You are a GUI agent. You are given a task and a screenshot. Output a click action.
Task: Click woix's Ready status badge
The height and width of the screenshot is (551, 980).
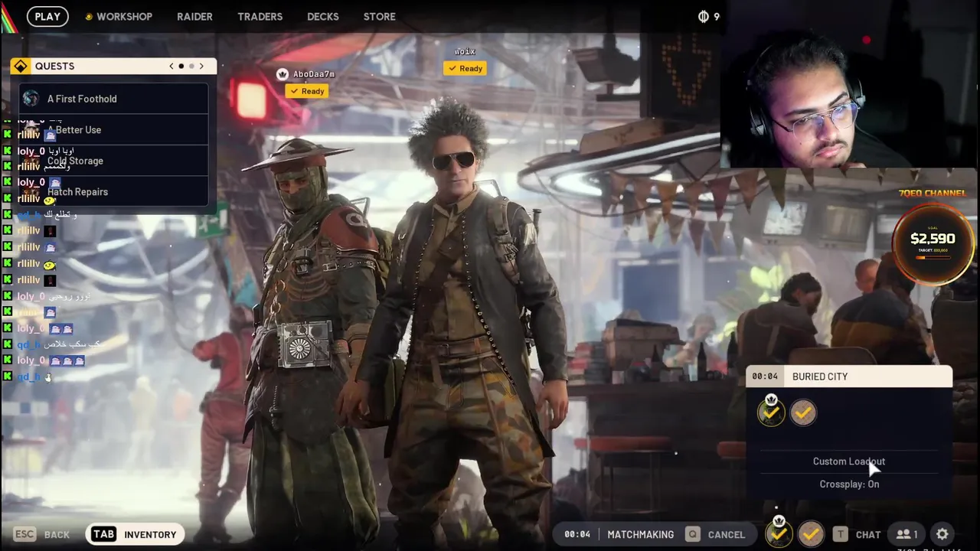pos(465,68)
